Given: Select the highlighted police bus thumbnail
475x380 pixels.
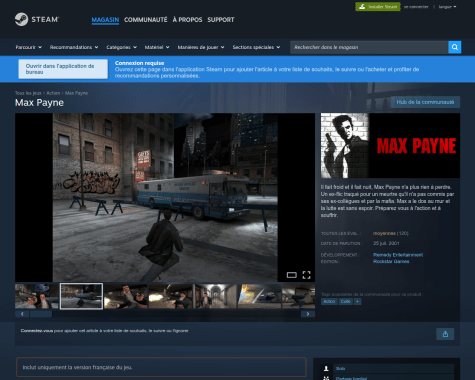Looking at the screenshot, I should click(81, 296).
